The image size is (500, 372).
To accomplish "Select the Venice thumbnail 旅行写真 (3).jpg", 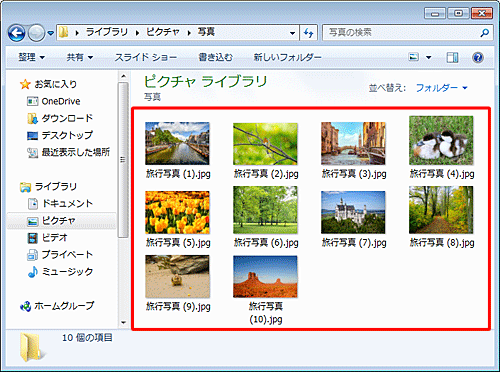I will [353, 143].
